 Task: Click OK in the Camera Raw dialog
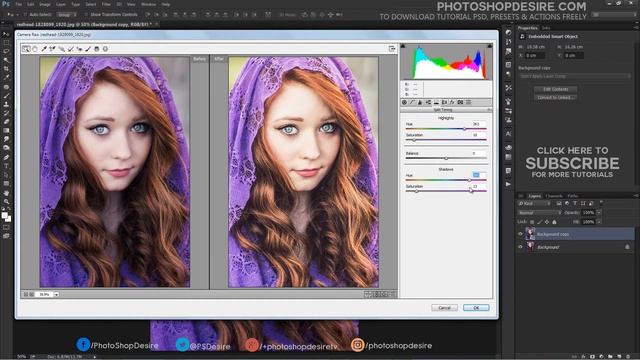pos(476,308)
